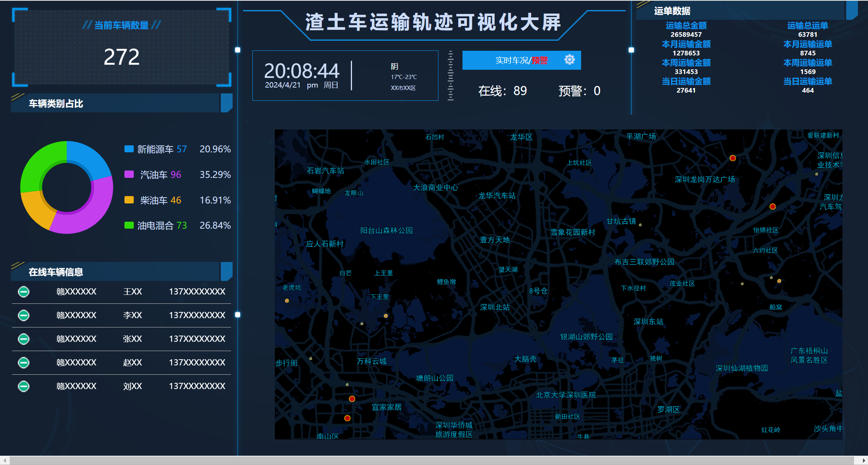Click green status icon in 刘XX row

[24, 386]
